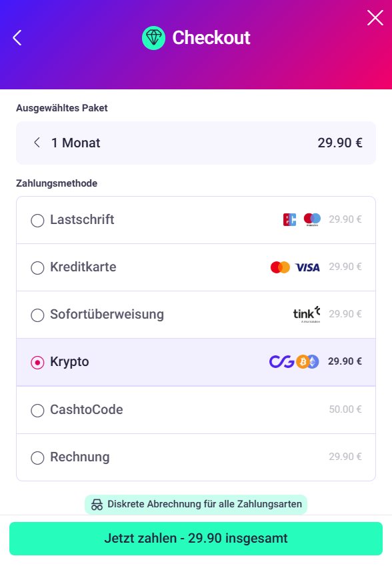
Task: Click the Bitcoin icon in Krypto row
Action: pos(303,362)
